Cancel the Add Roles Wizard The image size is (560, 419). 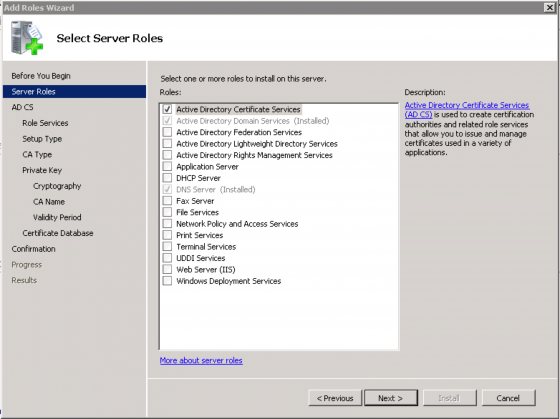point(508,398)
